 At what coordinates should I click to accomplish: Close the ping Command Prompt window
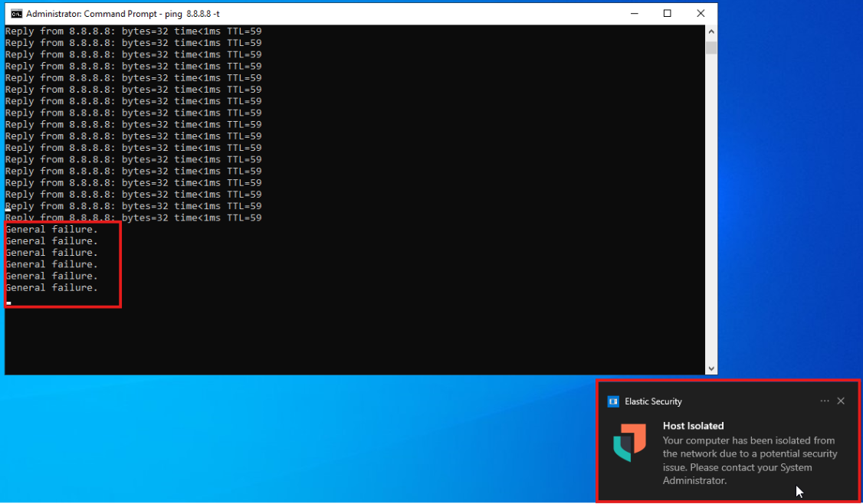click(701, 14)
